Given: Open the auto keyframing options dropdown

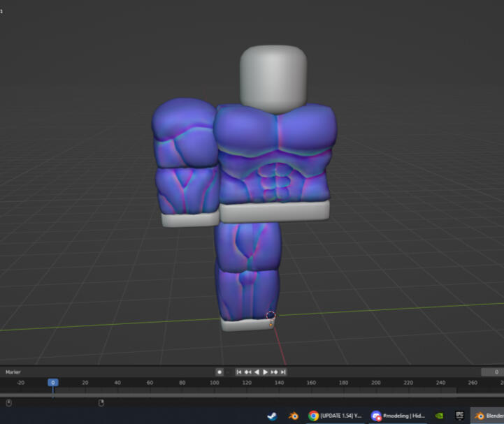Looking at the screenshot, I should pyautogui.click(x=227, y=372).
